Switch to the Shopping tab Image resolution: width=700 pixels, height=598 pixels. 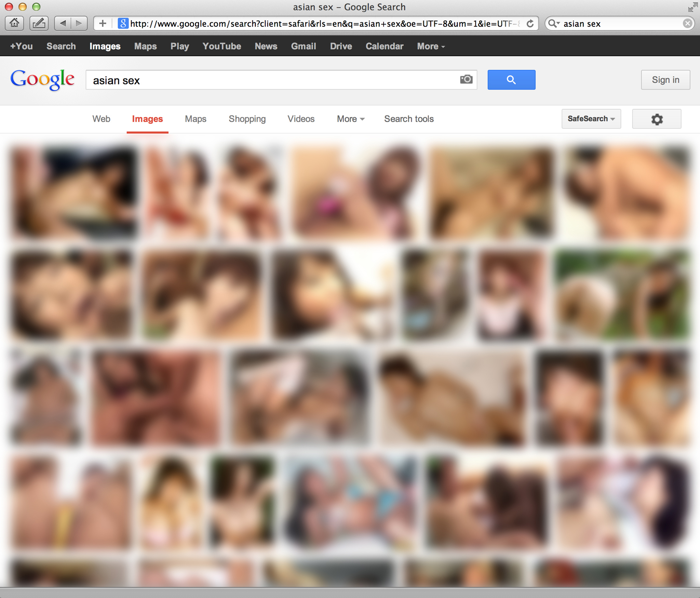pos(247,119)
